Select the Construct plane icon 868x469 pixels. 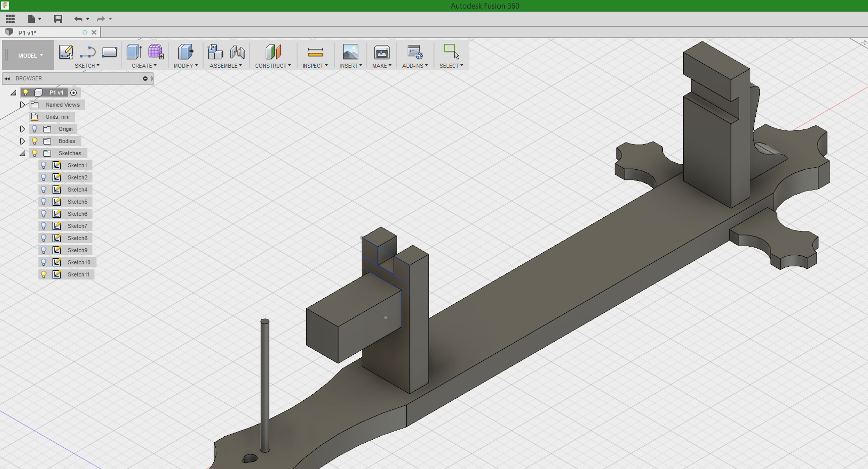point(273,52)
